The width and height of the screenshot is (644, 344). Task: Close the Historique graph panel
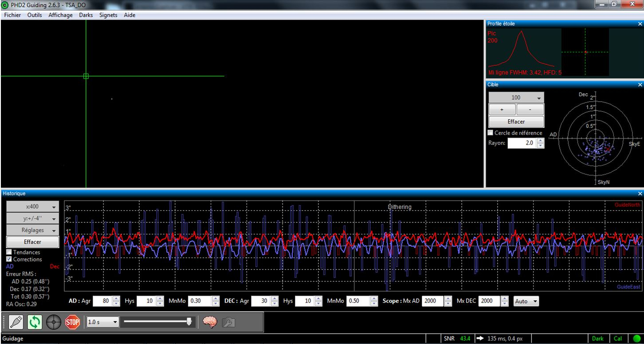click(640, 194)
